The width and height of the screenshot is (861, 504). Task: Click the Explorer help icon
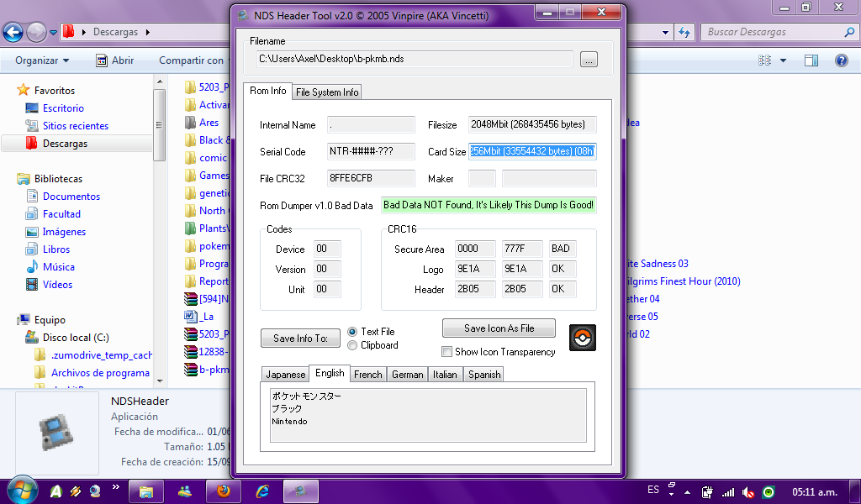[x=841, y=60]
